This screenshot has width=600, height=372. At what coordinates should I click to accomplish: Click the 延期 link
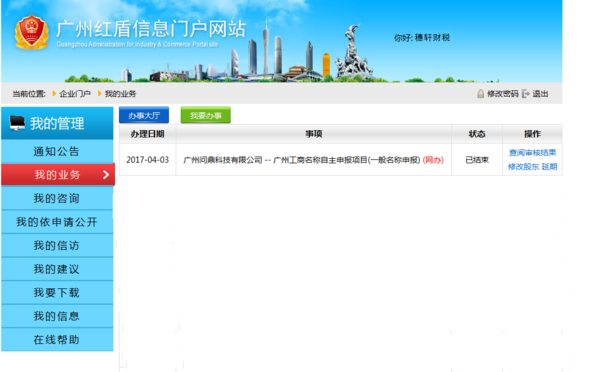549,167
